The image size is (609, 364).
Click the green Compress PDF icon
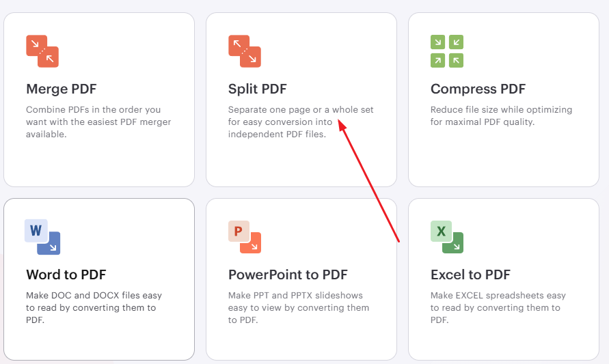pos(447,51)
